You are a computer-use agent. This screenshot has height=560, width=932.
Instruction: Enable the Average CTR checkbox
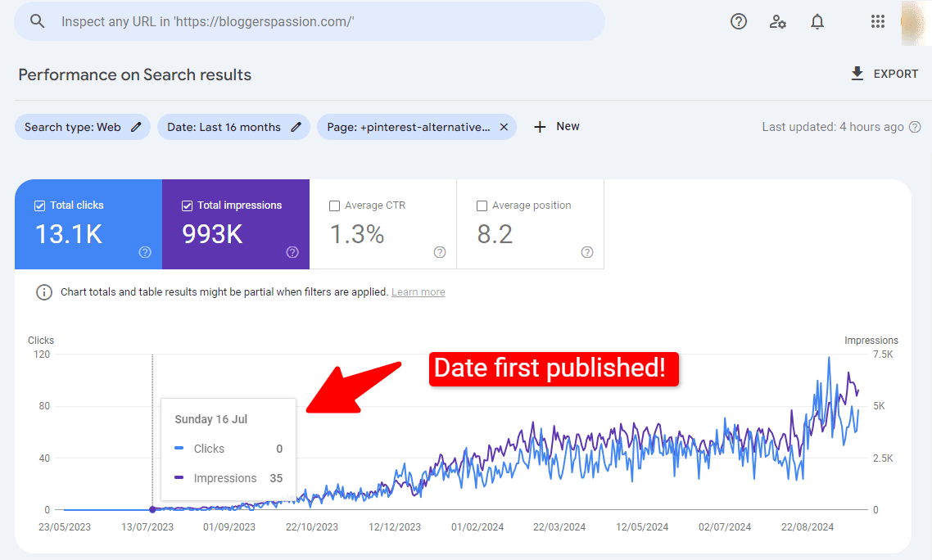[334, 205]
